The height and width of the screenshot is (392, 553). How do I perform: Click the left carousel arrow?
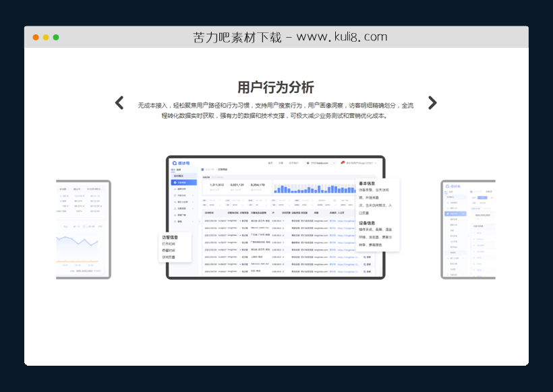click(119, 102)
